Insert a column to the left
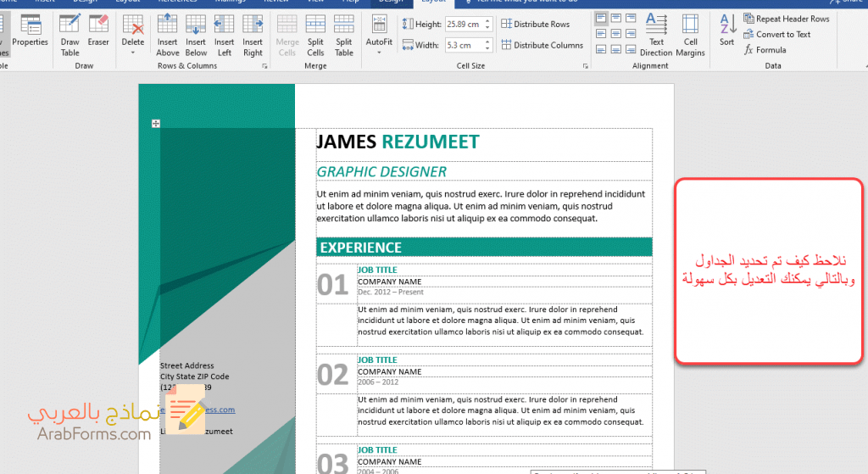 tap(224, 35)
